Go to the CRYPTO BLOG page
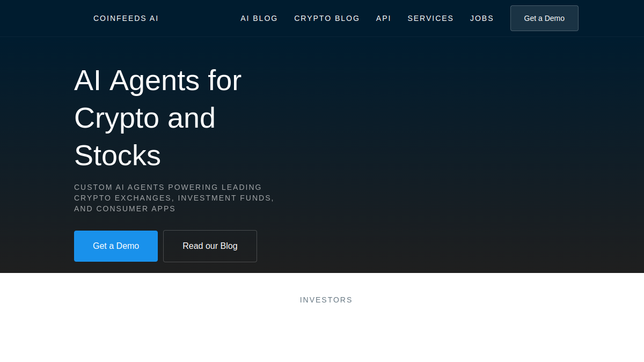Screen dimensions: 644x362 [x=327, y=18]
